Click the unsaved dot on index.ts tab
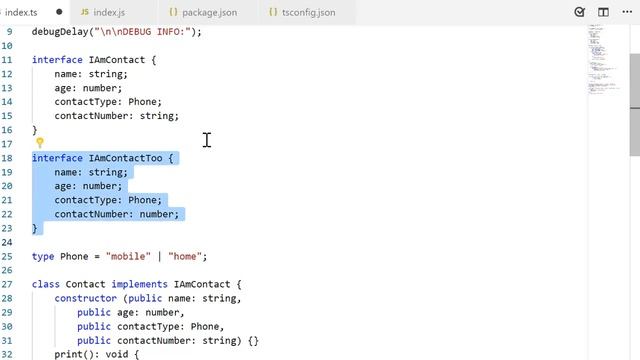 click(59, 12)
